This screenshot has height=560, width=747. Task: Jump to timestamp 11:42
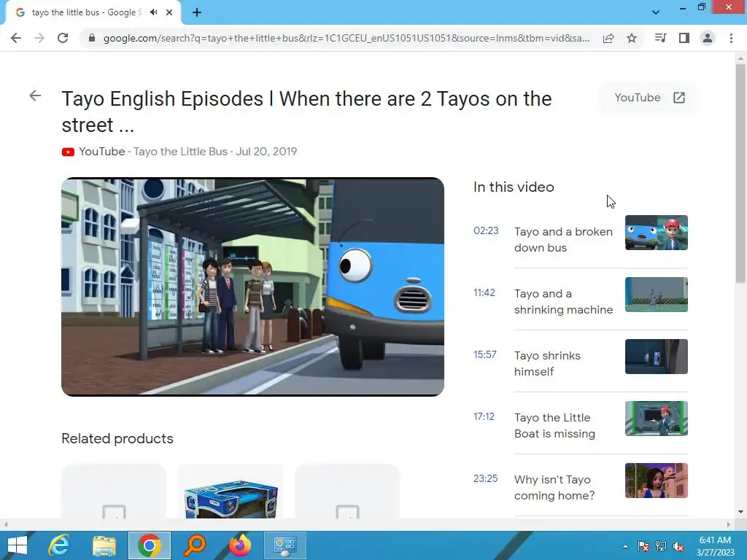tap(484, 292)
